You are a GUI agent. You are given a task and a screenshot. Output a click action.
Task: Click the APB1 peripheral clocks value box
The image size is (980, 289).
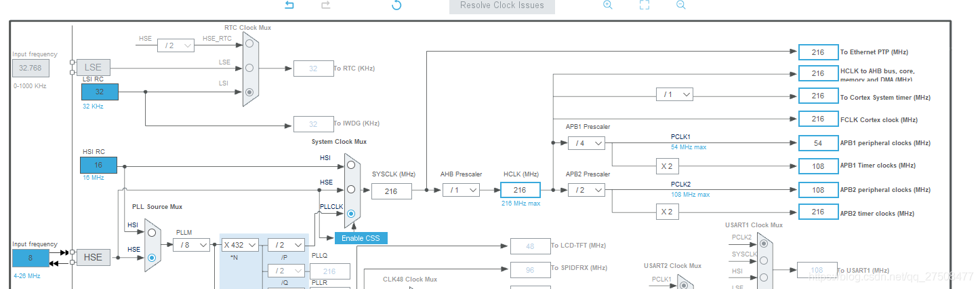coord(818,143)
